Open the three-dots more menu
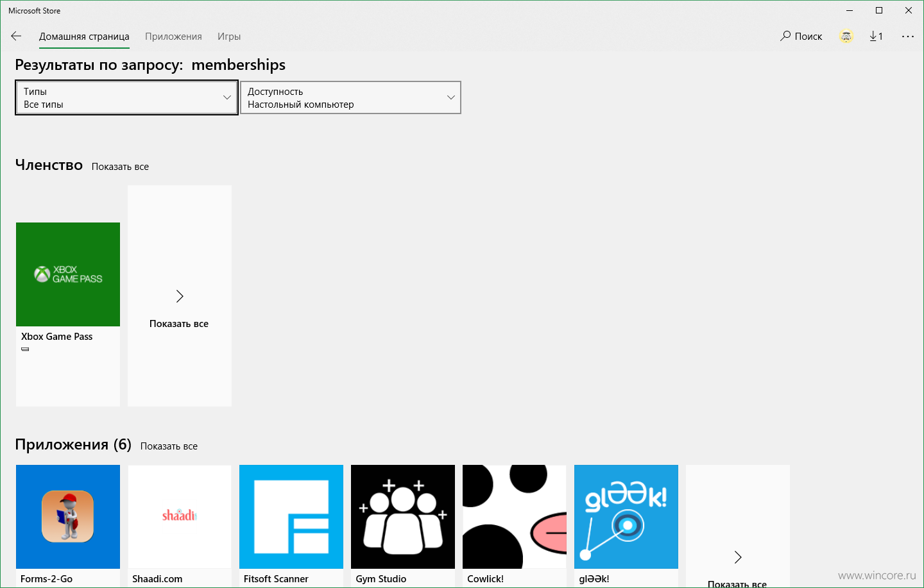The image size is (924, 588). coord(907,37)
